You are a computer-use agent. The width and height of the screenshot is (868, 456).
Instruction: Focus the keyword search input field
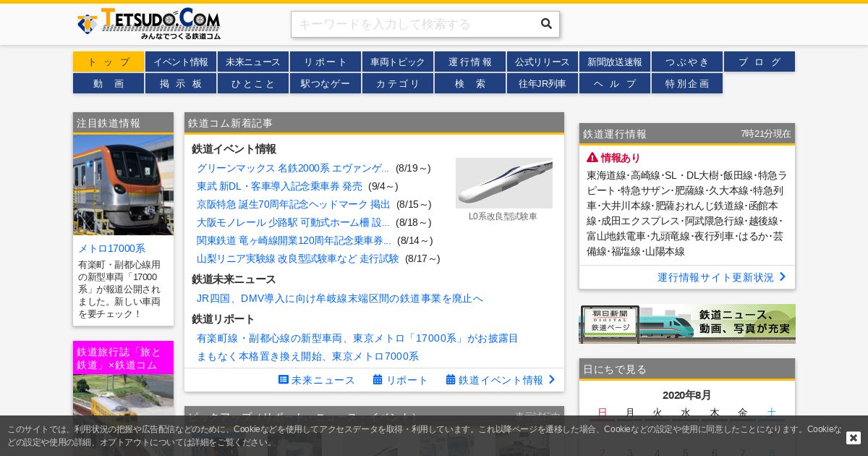415,24
